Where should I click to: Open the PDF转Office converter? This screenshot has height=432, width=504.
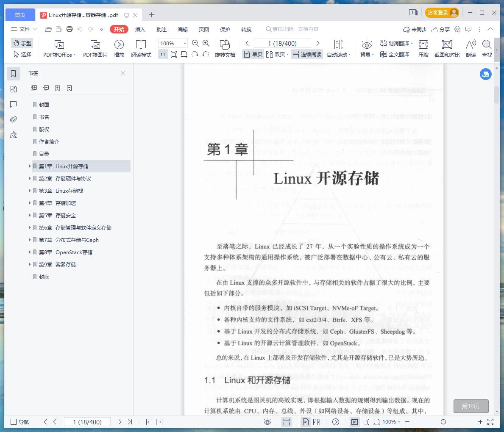point(59,49)
